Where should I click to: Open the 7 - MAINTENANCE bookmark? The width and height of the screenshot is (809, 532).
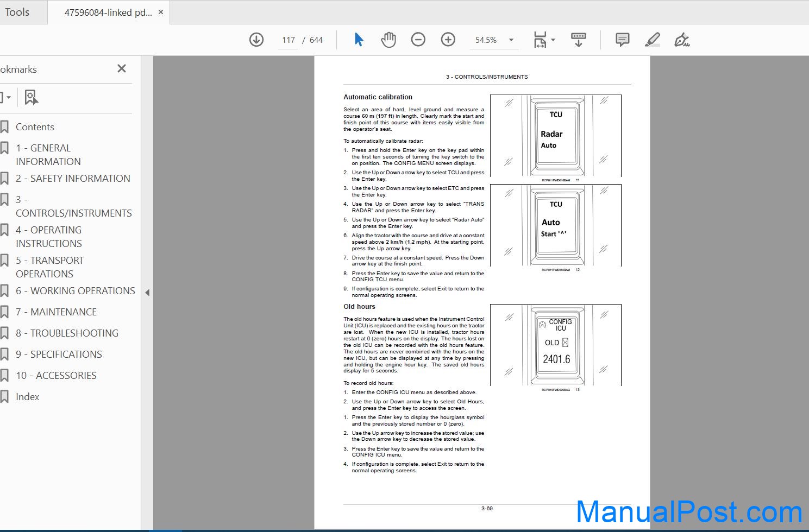point(56,312)
